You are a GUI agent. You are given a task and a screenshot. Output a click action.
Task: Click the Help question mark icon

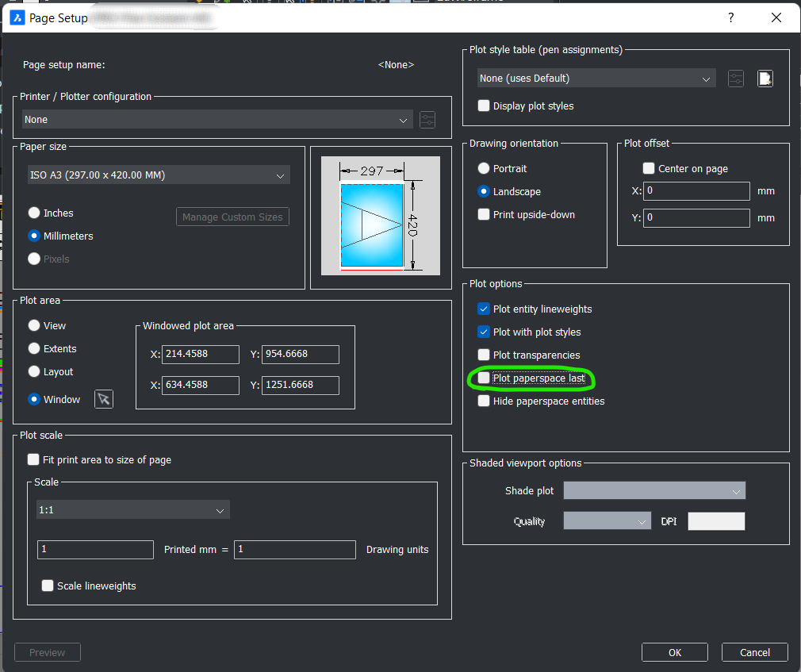(x=730, y=17)
